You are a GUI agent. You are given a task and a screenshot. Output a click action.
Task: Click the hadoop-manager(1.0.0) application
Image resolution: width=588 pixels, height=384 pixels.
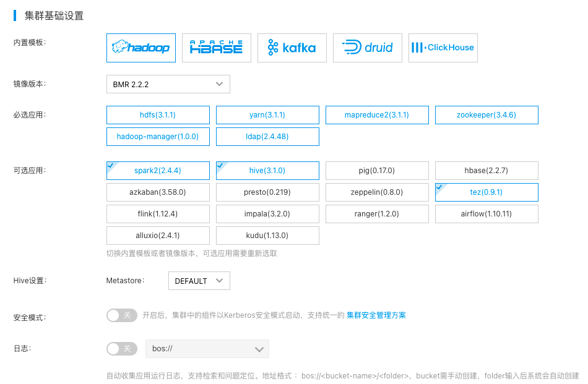point(158,137)
